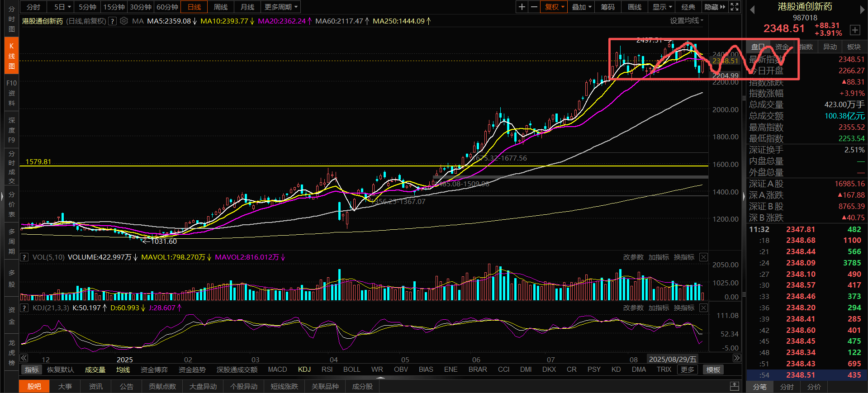Open the 资金 sidebar item
The height and width of the screenshot is (393, 868).
point(11,315)
